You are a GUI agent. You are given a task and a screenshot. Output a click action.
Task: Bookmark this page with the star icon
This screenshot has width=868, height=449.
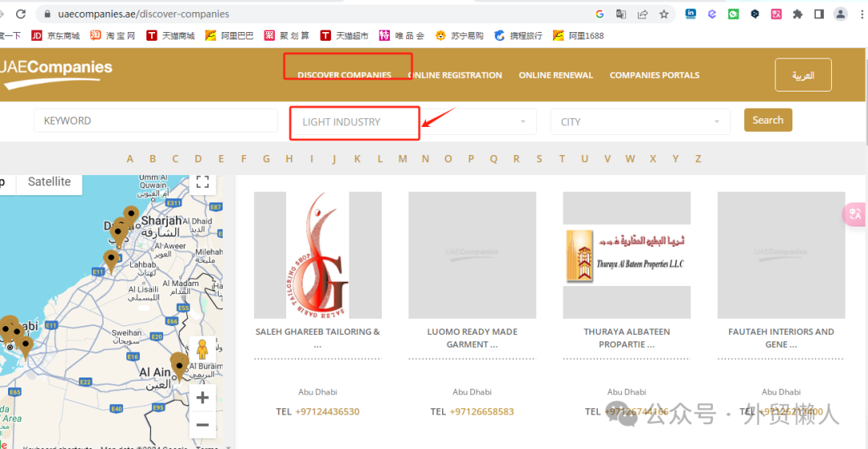coord(664,14)
